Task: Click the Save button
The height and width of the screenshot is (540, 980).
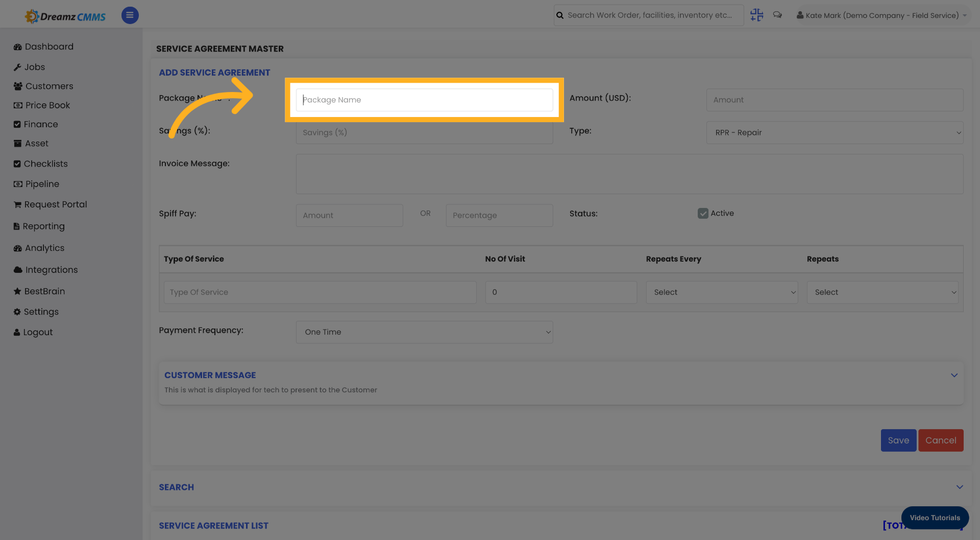Action: tap(898, 440)
